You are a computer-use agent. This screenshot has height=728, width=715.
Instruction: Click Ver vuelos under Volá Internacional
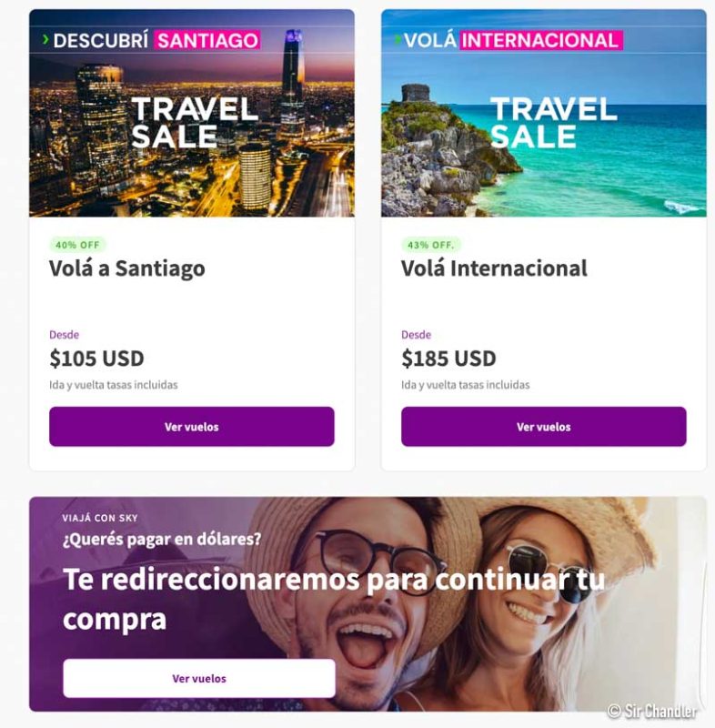pos(543,427)
